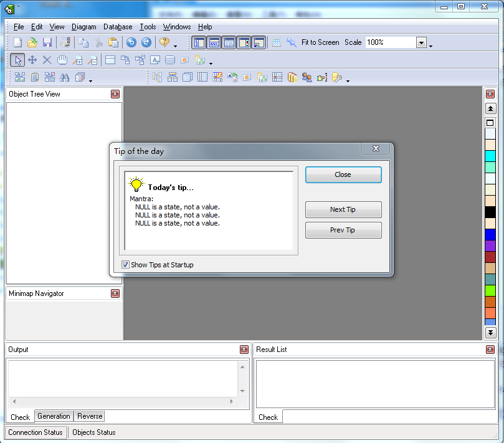Click the blue pushpin icon

tap(292, 42)
